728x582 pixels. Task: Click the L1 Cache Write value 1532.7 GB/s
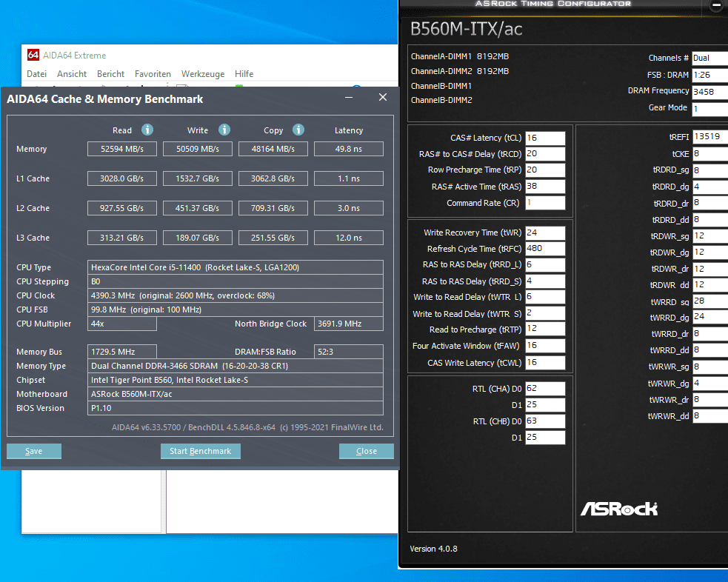198,178
